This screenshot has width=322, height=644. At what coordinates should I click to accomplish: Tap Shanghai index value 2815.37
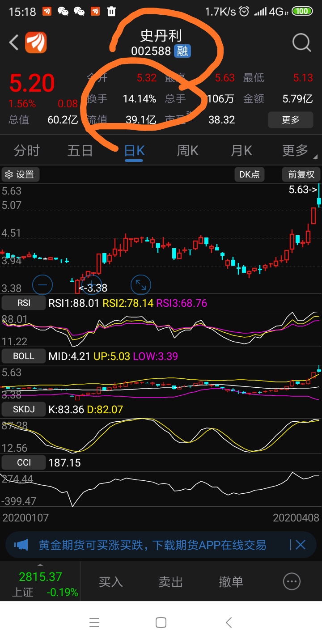(40, 576)
